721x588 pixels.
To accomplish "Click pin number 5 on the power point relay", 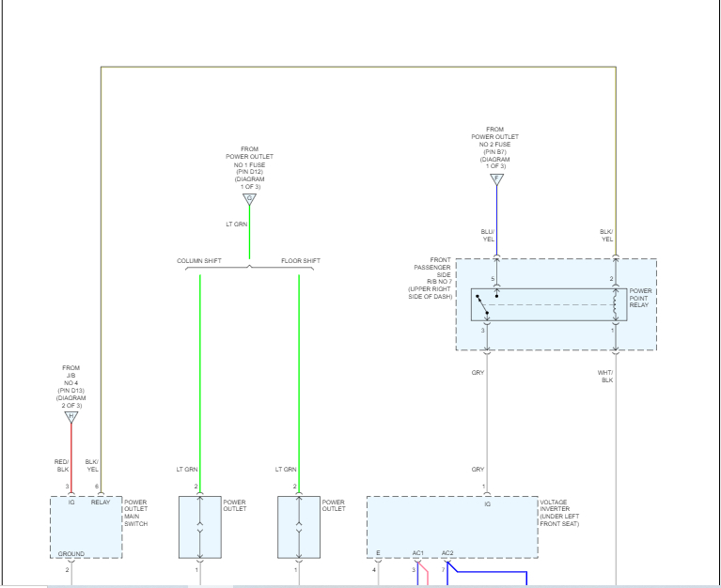I will [493, 279].
